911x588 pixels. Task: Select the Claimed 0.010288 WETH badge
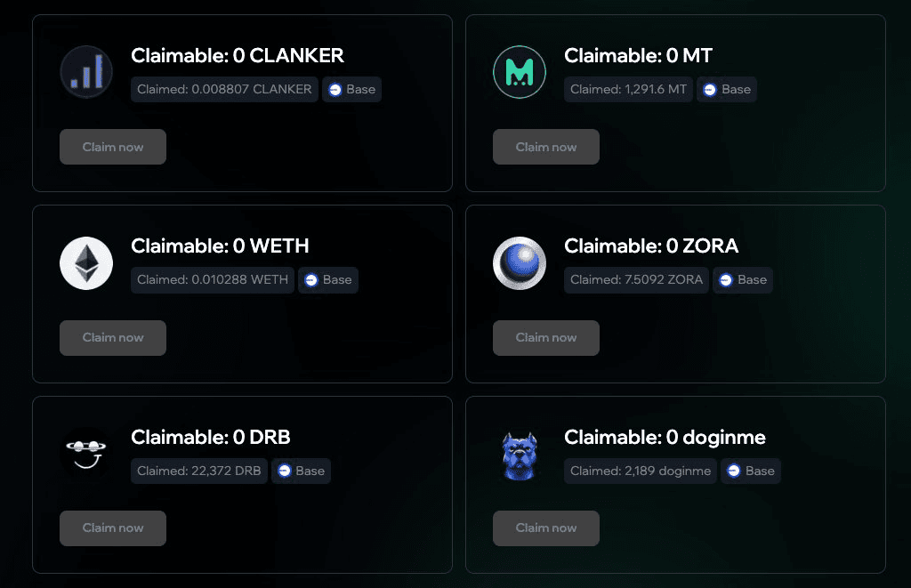pyautogui.click(x=213, y=280)
